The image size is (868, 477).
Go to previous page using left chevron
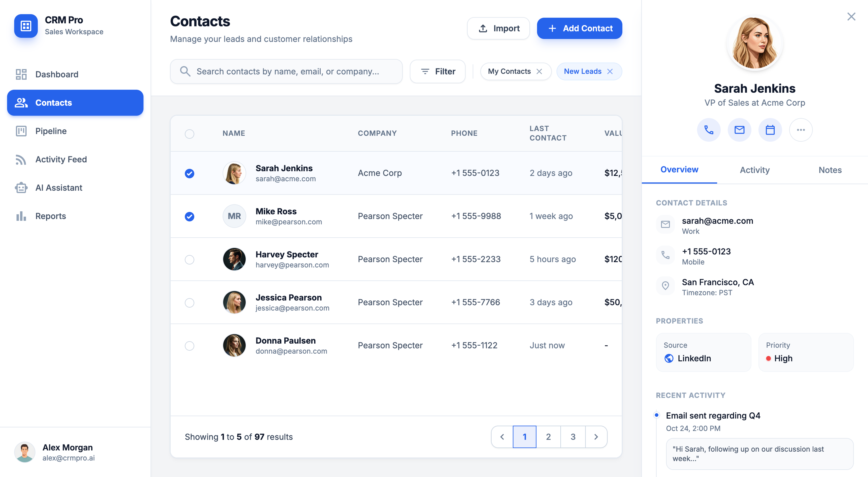(x=502, y=437)
